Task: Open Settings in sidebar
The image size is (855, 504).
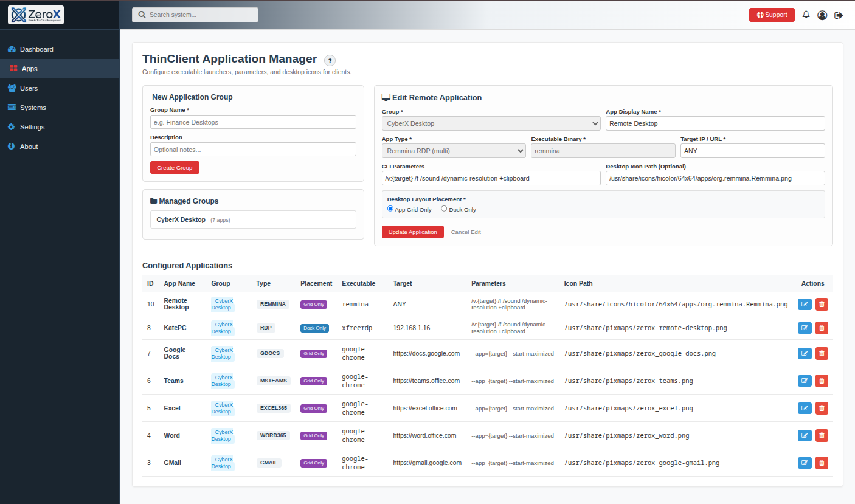Action: 60,127
